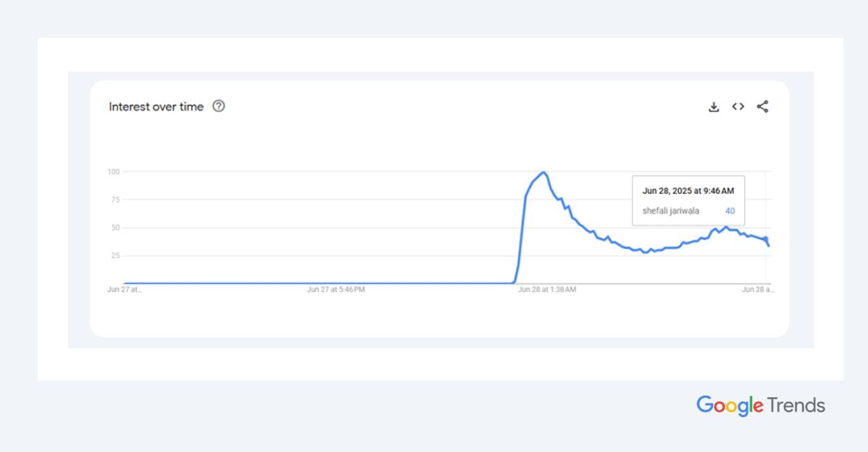
Task: Download the chart data as CSV
Action: point(714,106)
